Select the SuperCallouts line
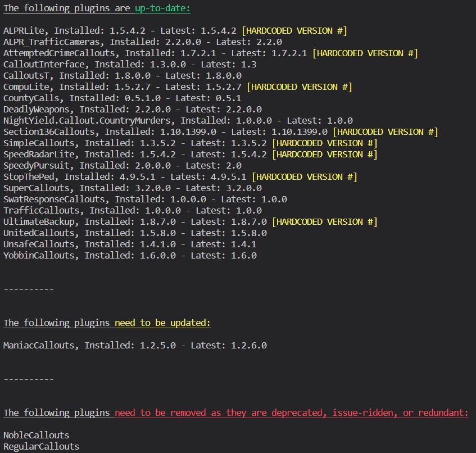This screenshot has height=453, width=476. pyautogui.click(x=133, y=188)
